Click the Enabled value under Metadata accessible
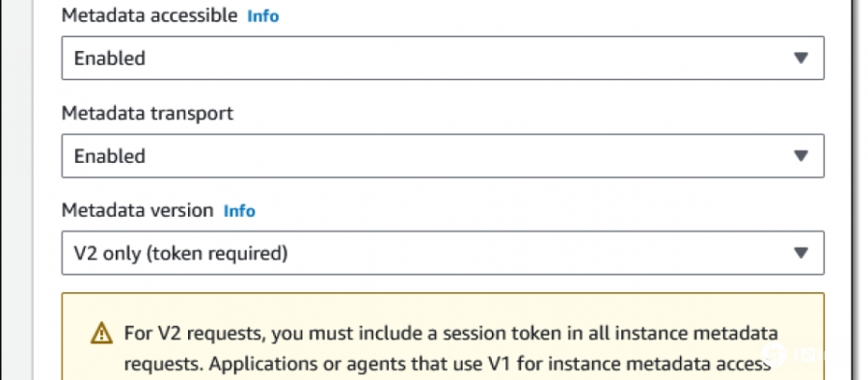The image size is (868, 380). click(110, 58)
